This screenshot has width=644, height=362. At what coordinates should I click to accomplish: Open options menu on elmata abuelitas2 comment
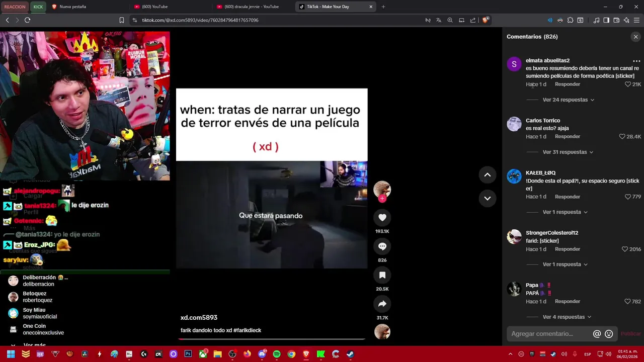[636, 61]
